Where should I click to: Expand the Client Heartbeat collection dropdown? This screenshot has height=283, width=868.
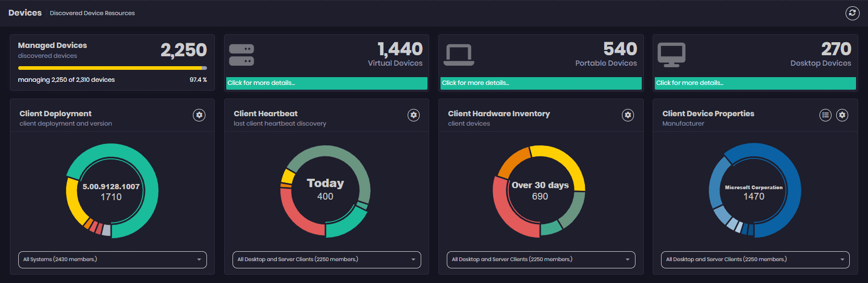[x=326, y=260]
